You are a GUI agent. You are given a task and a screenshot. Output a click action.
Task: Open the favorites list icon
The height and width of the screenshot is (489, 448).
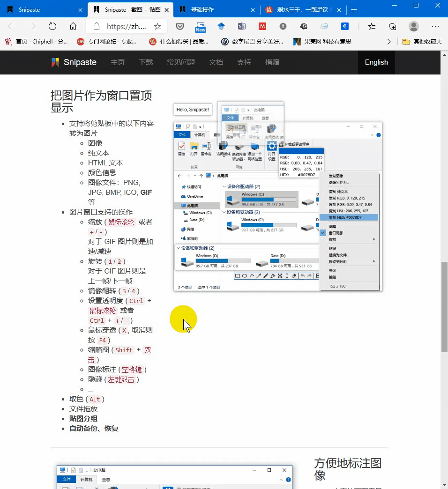click(372, 27)
